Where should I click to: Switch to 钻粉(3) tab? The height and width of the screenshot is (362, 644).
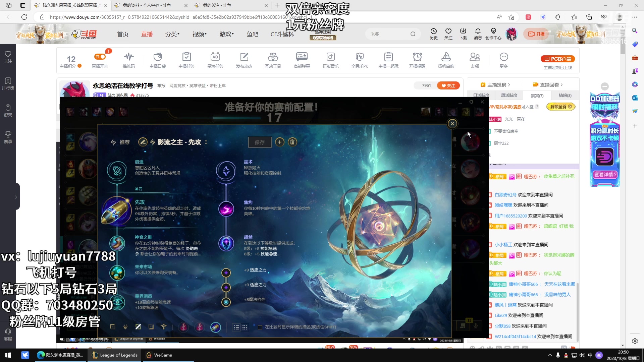click(x=565, y=96)
